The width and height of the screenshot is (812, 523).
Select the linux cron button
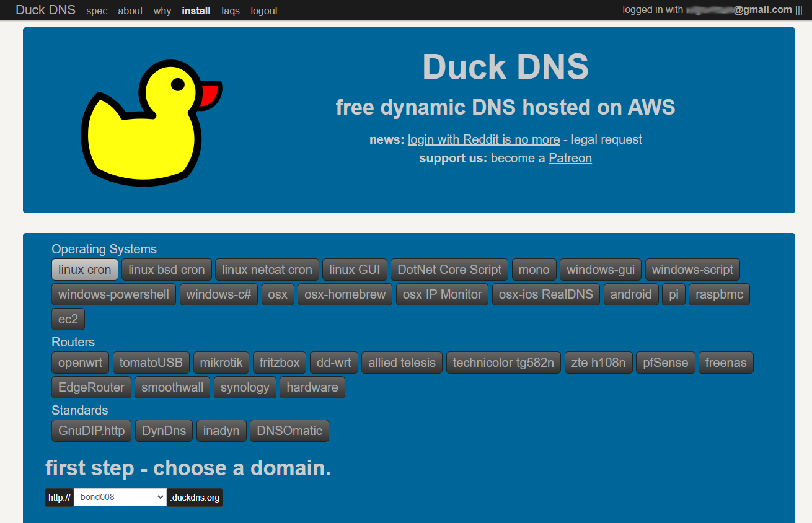coord(85,270)
